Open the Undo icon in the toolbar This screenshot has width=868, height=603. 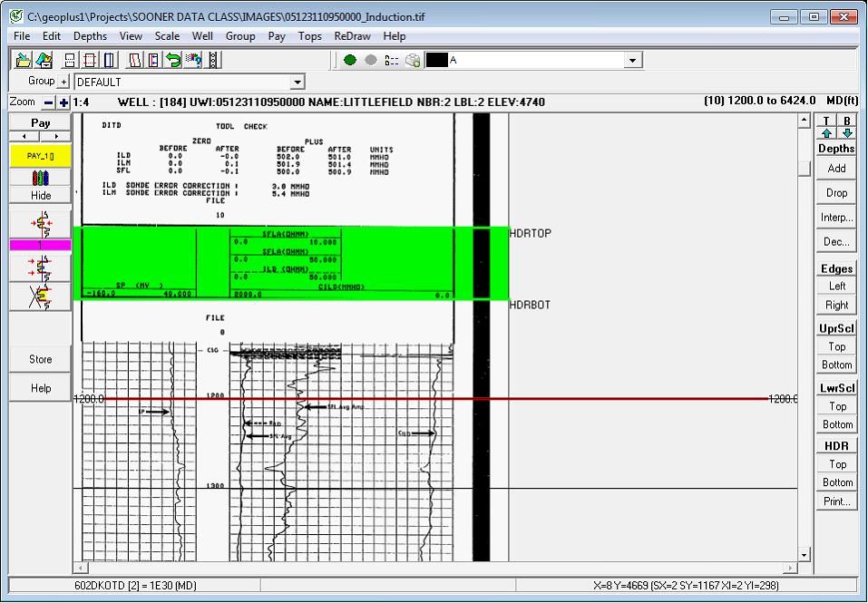coord(172,59)
